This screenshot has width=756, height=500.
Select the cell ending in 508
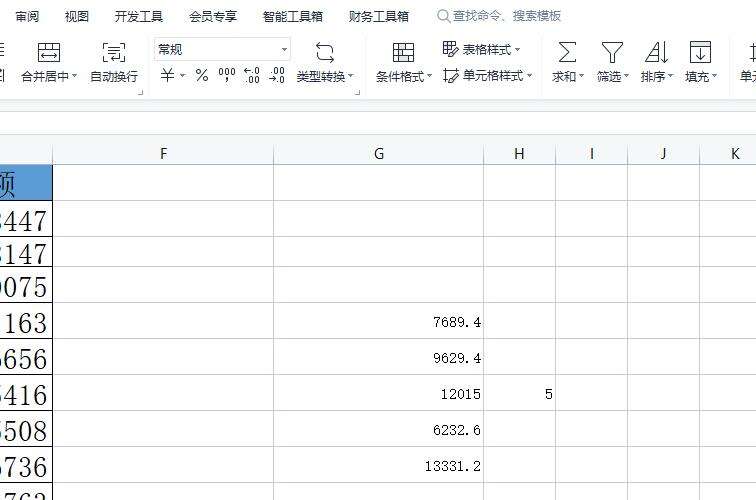tap(26, 429)
